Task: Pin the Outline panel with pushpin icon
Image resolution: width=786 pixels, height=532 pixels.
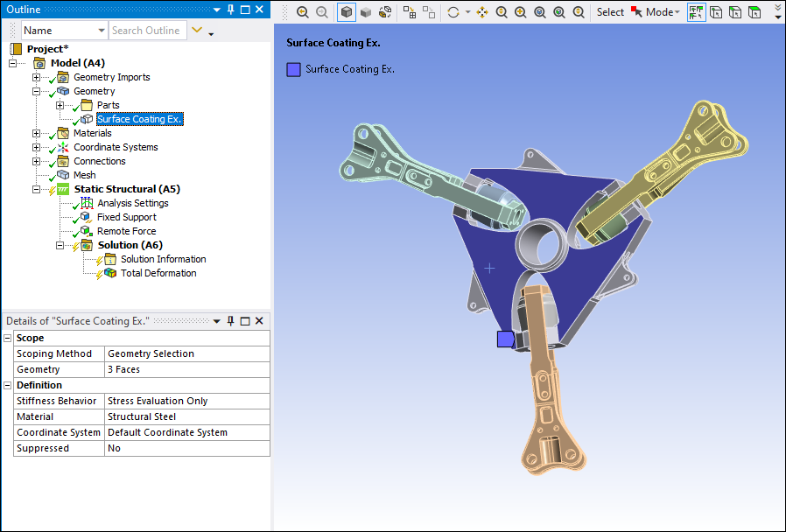Action: tap(230, 10)
